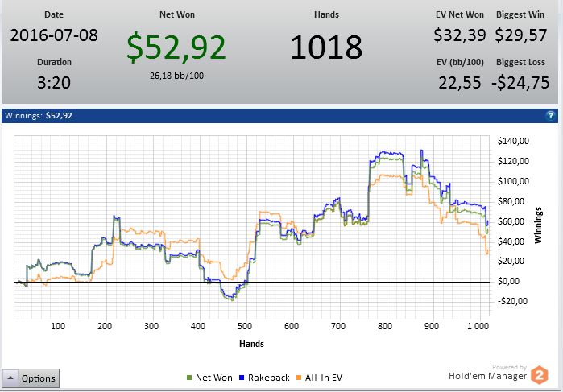The height and width of the screenshot is (392, 563).
Task: Click the Biggest Win $29,57 value
Action: click(x=520, y=35)
